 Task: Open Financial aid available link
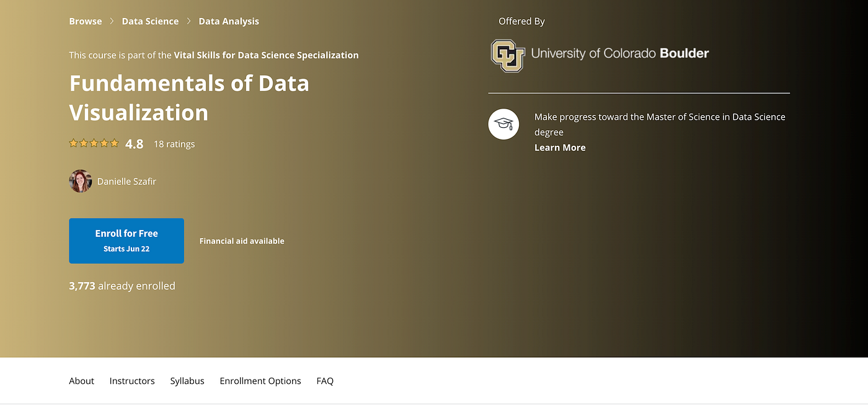click(x=242, y=241)
